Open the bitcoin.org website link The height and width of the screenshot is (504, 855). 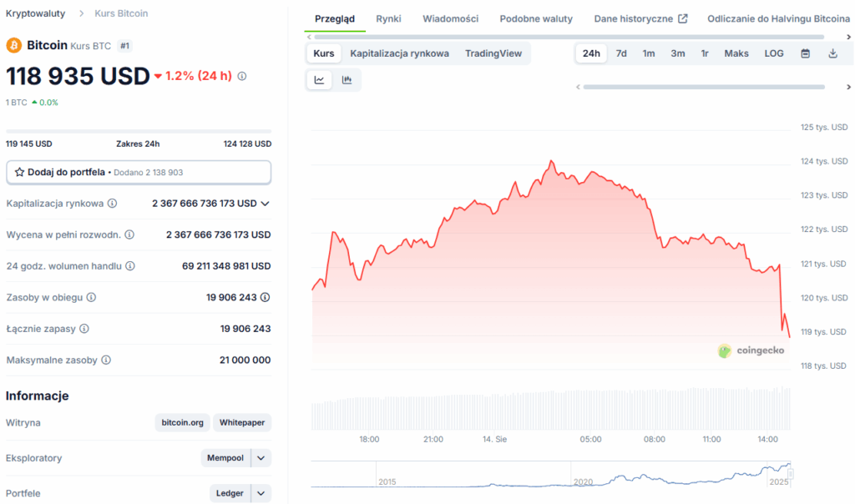(182, 423)
